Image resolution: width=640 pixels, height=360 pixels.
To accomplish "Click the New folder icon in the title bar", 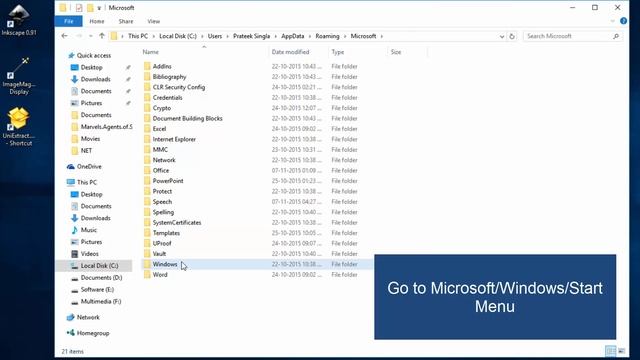I will 90,8.
